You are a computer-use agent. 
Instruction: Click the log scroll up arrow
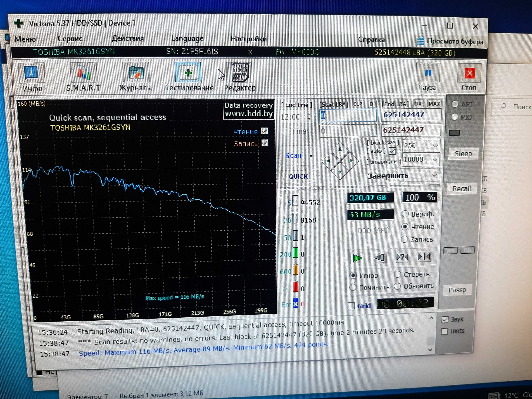[x=431, y=318]
